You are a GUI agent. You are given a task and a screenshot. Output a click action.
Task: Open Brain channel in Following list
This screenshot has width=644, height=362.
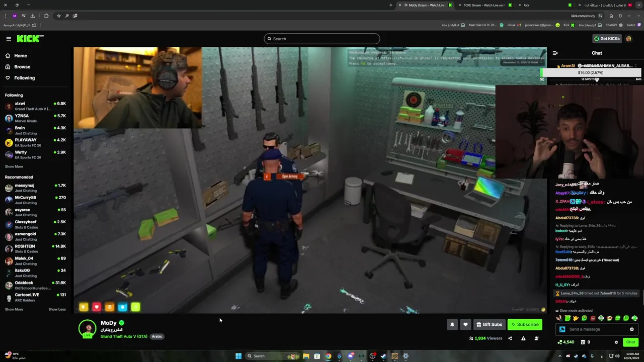pyautogui.click(x=35, y=130)
